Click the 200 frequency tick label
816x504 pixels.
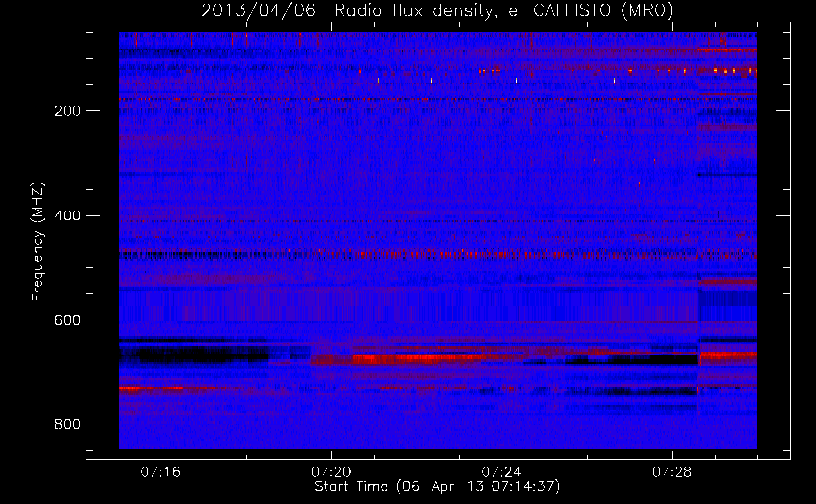68,111
